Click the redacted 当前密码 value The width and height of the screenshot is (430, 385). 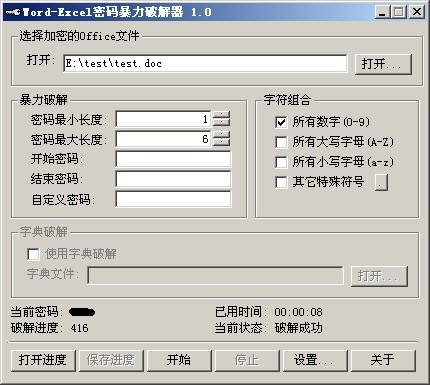pos(82,312)
